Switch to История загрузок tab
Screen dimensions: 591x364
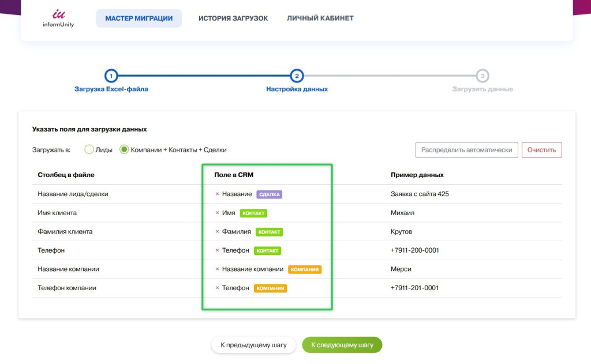[233, 18]
